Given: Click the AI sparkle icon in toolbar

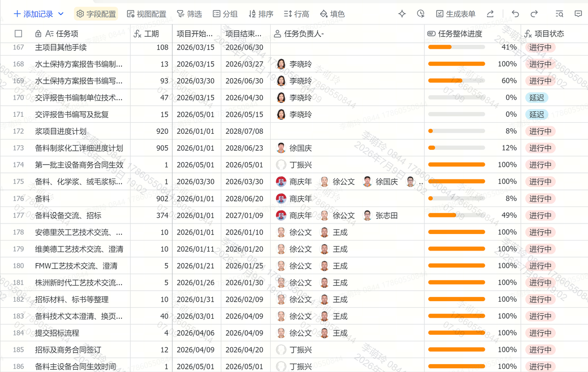Looking at the screenshot, I should [402, 14].
